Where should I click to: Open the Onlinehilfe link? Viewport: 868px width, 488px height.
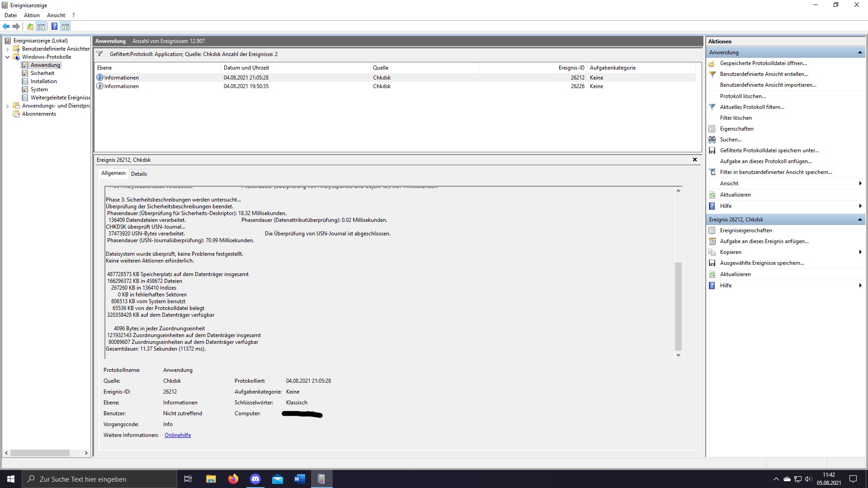[x=177, y=435]
